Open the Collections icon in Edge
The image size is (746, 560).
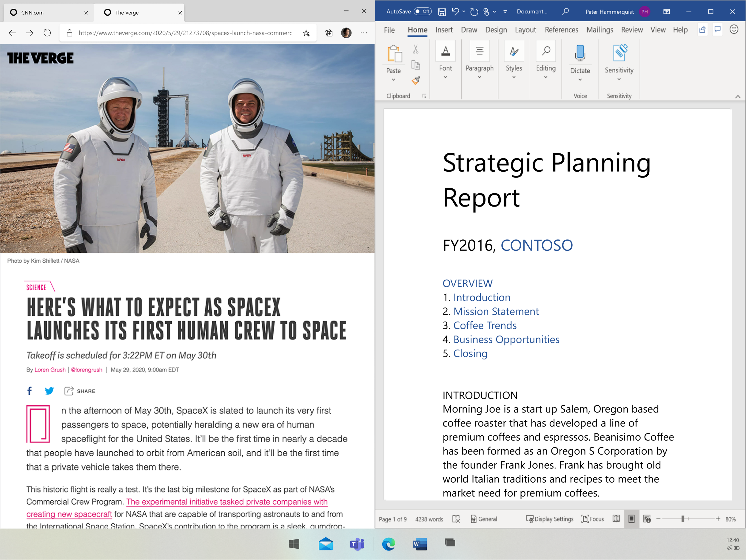point(329,33)
